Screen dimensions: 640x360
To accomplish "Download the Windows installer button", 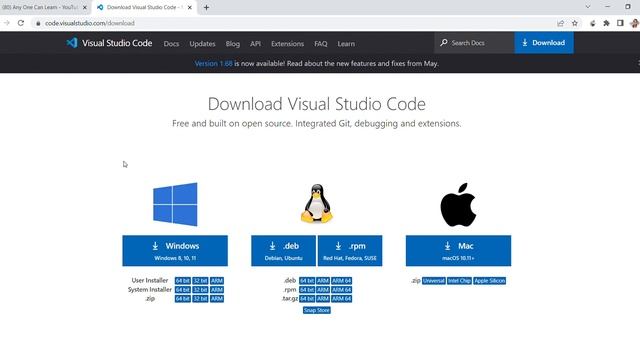I will point(175,251).
